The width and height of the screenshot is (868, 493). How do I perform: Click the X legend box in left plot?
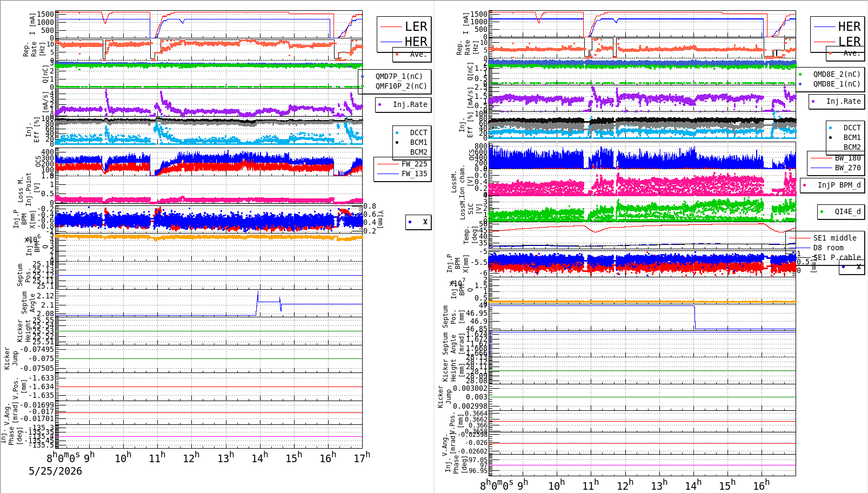[418, 222]
